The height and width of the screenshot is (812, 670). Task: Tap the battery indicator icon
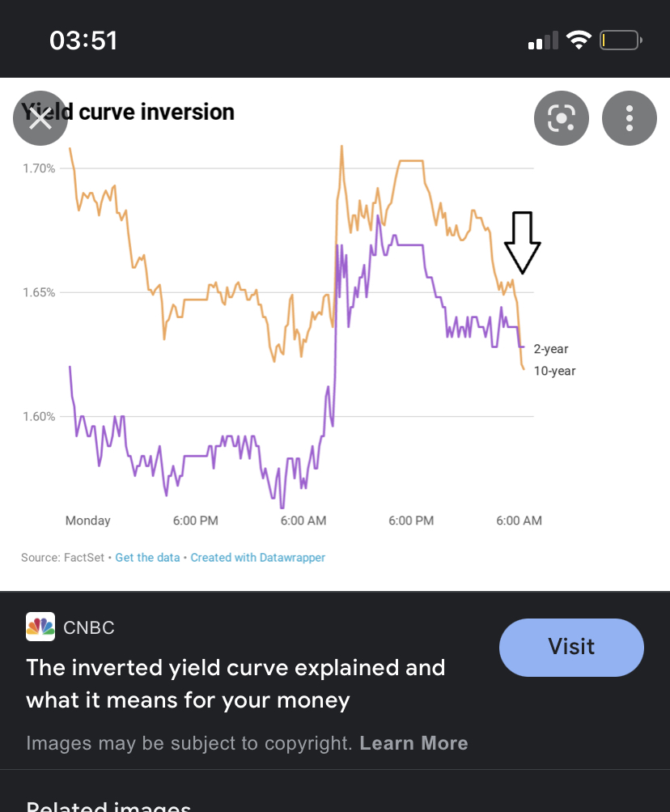click(x=621, y=40)
